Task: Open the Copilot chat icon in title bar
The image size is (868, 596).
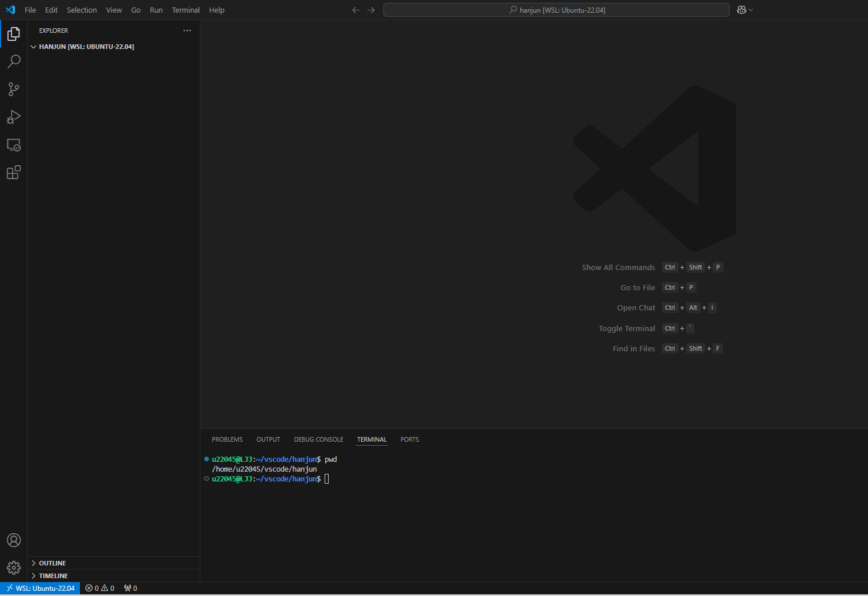Action: point(742,10)
